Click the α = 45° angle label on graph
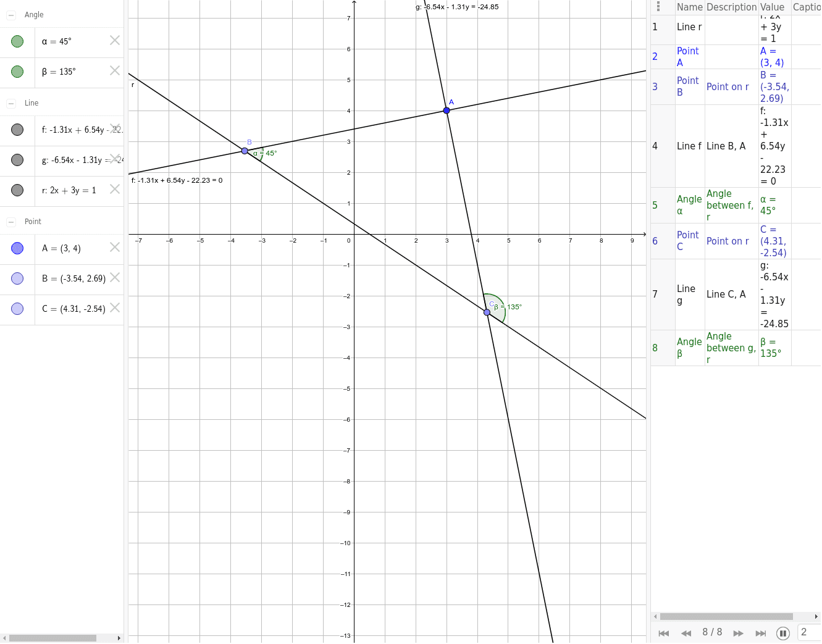Image resolution: width=822 pixels, height=644 pixels. pos(265,153)
